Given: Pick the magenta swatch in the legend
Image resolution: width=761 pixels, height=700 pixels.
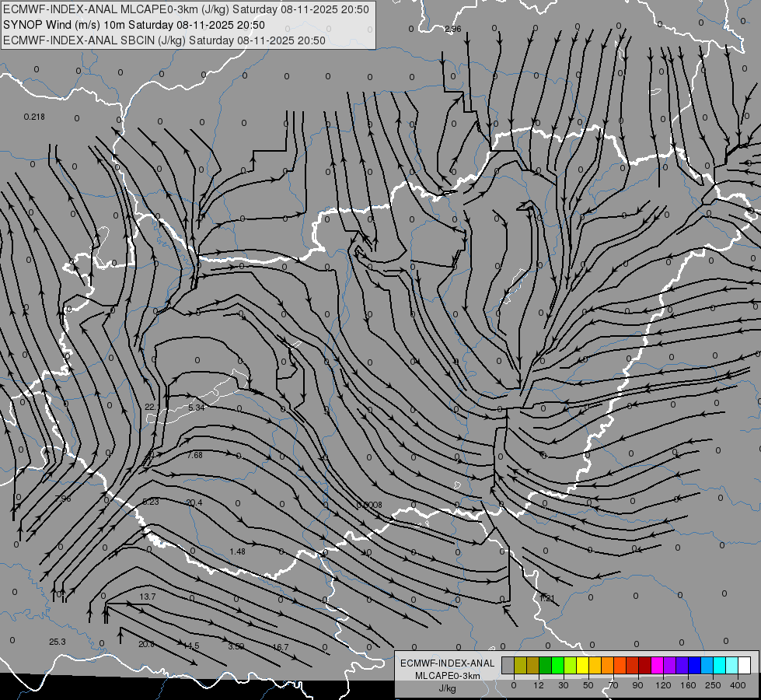Looking at the screenshot, I should [x=657, y=665].
